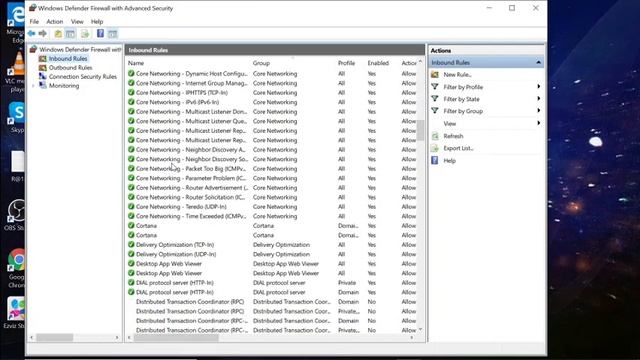Click Refresh in the Actions pane

[453, 136]
